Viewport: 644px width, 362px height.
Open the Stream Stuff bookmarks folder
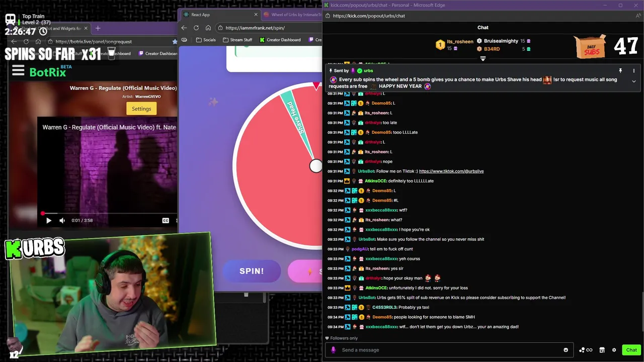click(237, 40)
